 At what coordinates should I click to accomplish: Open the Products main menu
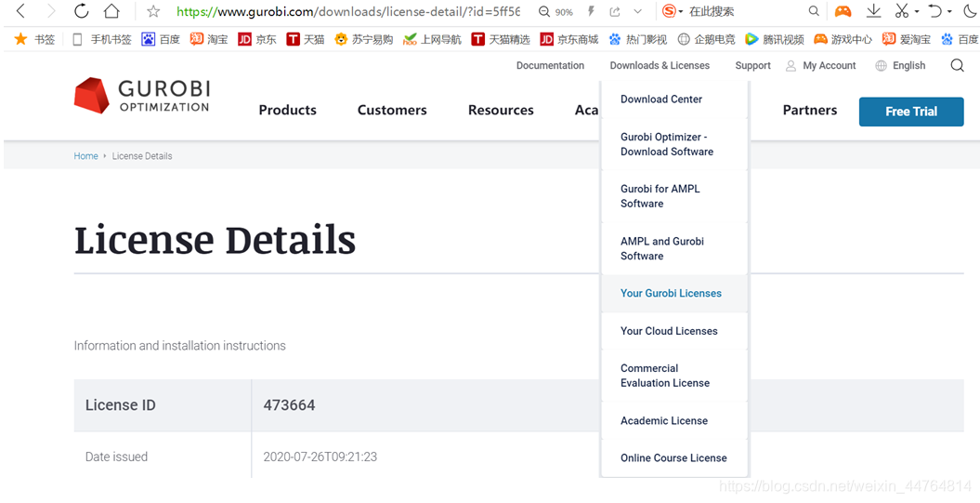click(x=288, y=110)
